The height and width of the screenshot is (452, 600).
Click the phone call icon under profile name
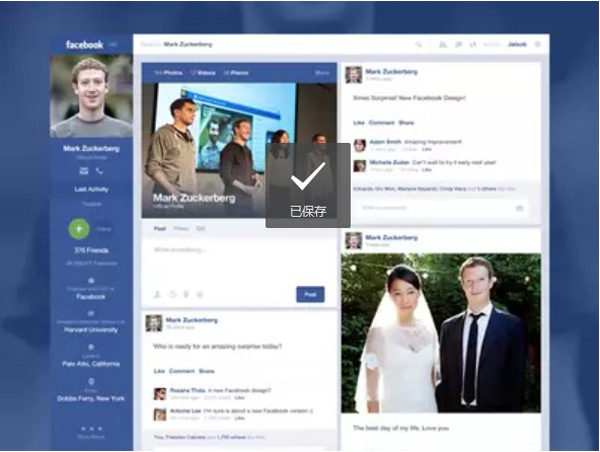point(99,170)
